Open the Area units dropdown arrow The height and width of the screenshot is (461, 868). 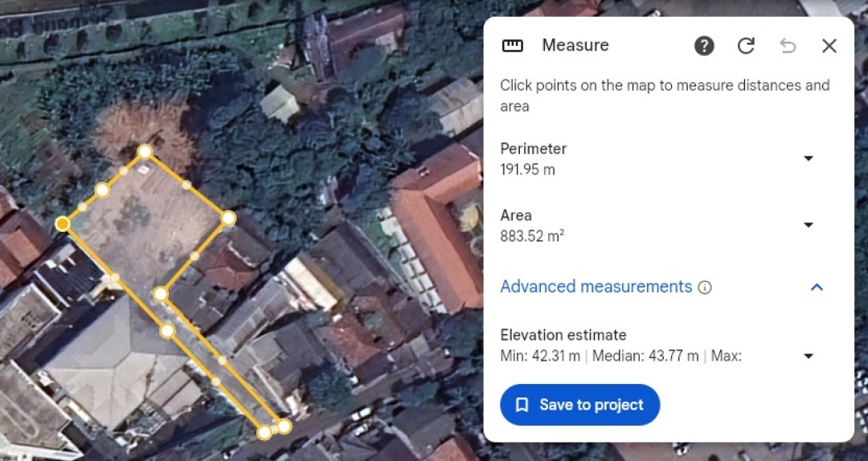(x=809, y=226)
